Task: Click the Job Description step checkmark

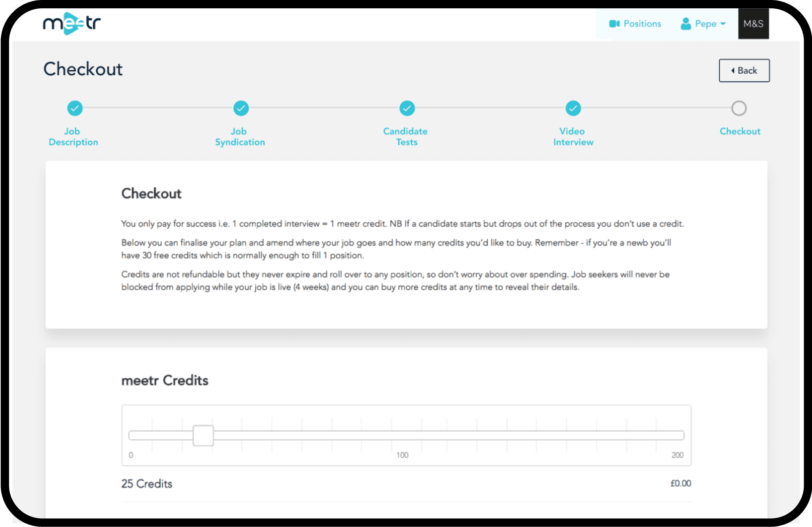Action: (75, 108)
